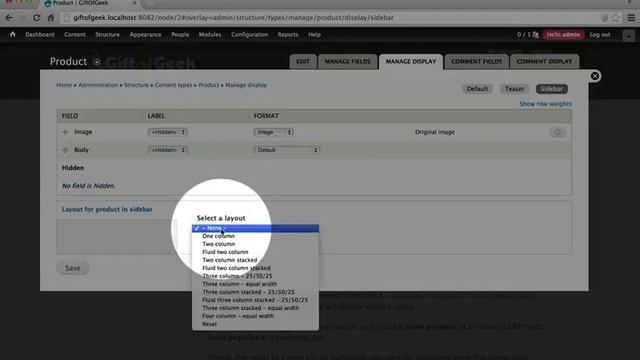Switch to the Edit tab

click(303, 62)
